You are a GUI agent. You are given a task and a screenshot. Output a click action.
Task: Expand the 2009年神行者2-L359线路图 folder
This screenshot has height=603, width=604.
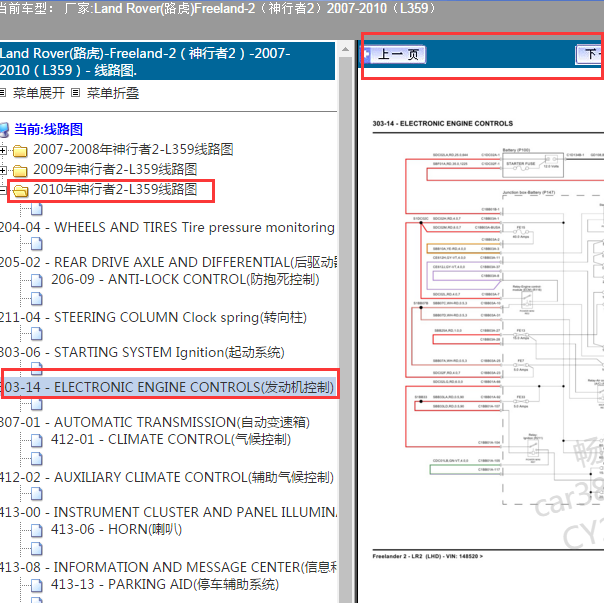[x=3, y=170]
